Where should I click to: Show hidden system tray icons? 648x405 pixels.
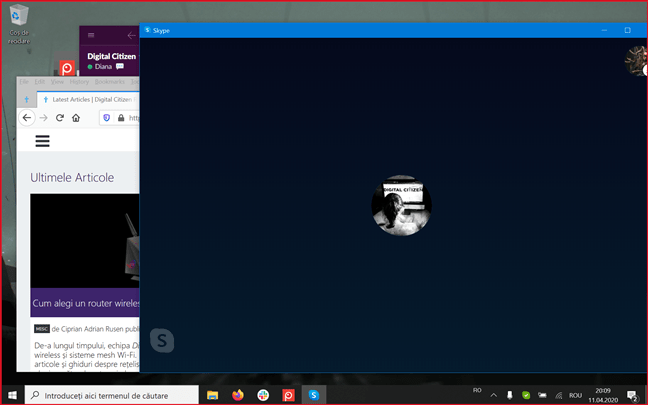pyautogui.click(x=493, y=395)
